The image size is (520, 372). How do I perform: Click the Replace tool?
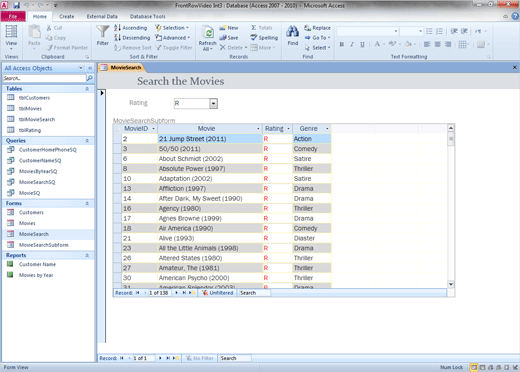(x=317, y=28)
